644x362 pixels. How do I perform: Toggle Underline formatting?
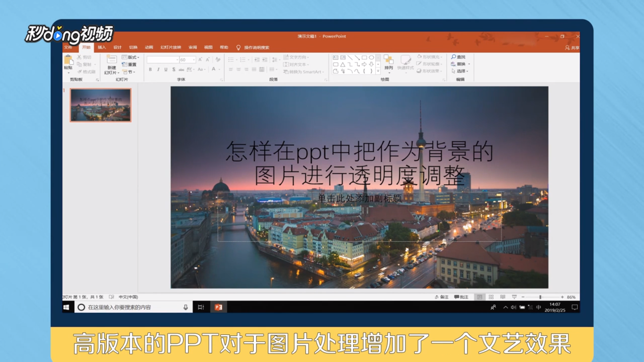click(166, 69)
